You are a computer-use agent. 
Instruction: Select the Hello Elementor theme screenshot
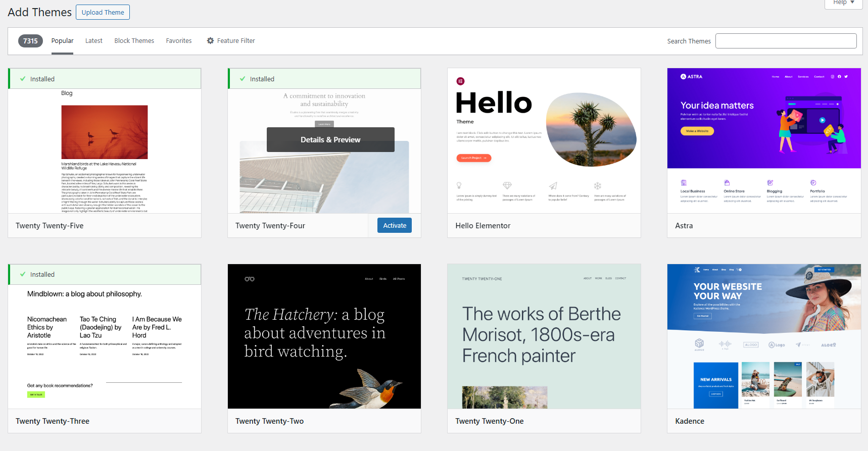coord(544,141)
